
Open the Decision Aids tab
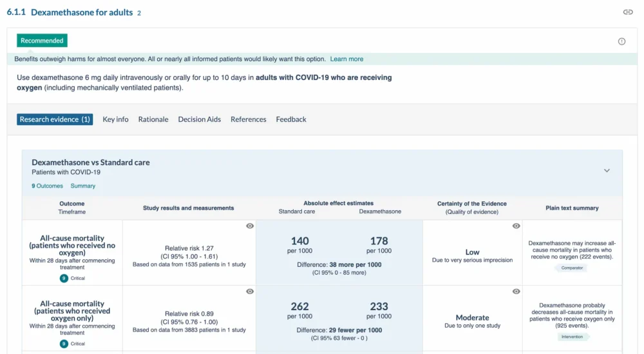coord(200,119)
